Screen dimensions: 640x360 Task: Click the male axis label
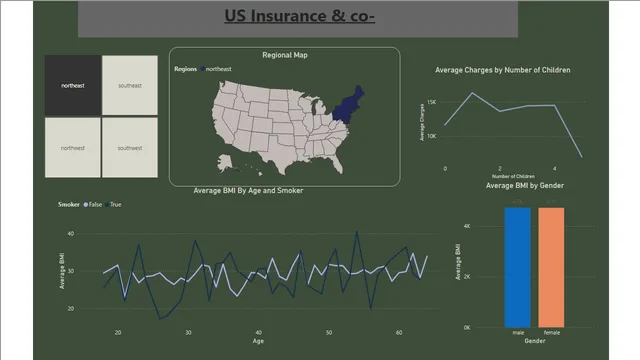tap(518, 333)
